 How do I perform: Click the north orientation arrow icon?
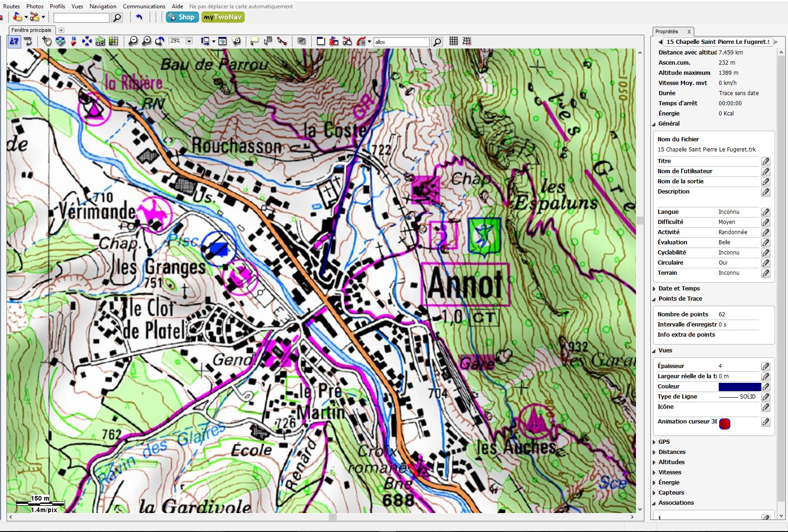pyautogui.click(x=73, y=41)
